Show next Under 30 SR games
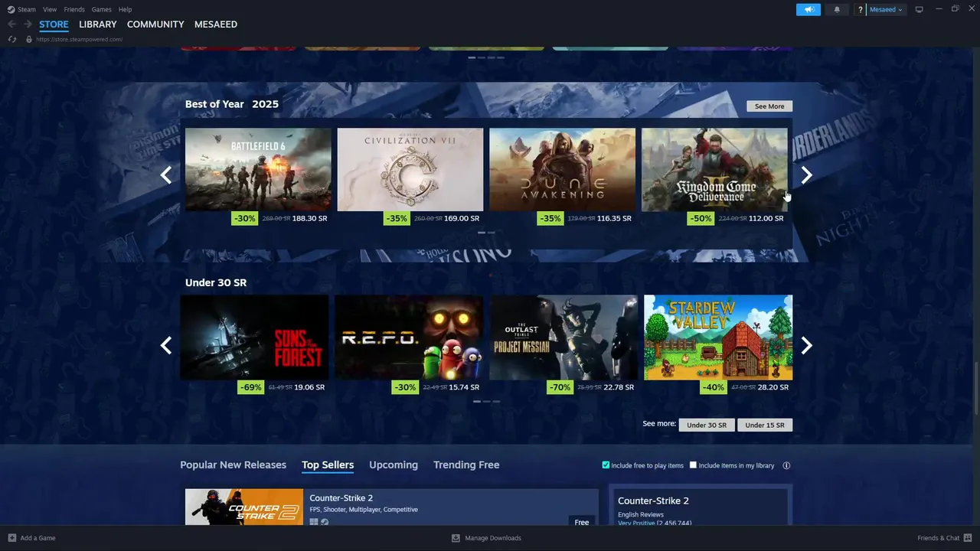The image size is (980, 551). point(806,345)
